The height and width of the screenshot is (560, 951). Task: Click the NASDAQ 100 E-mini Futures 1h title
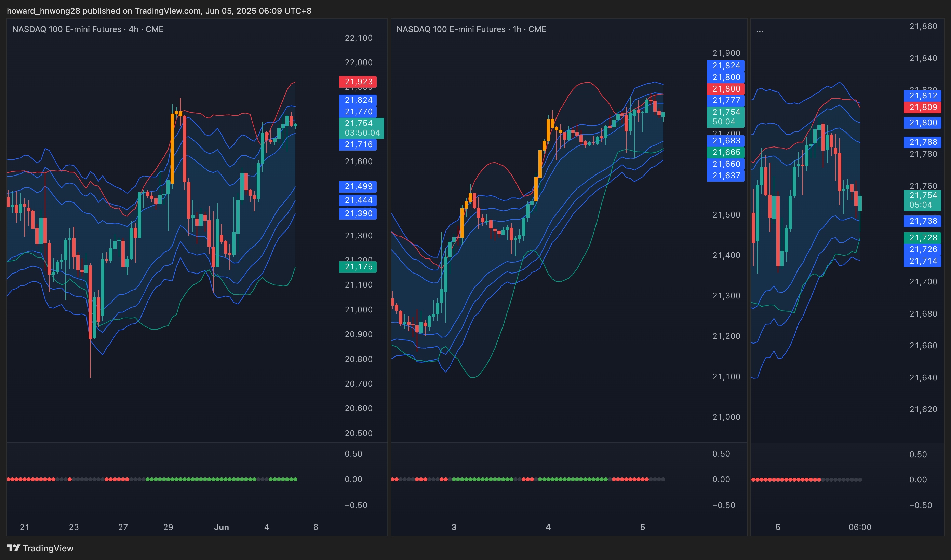pos(471,29)
